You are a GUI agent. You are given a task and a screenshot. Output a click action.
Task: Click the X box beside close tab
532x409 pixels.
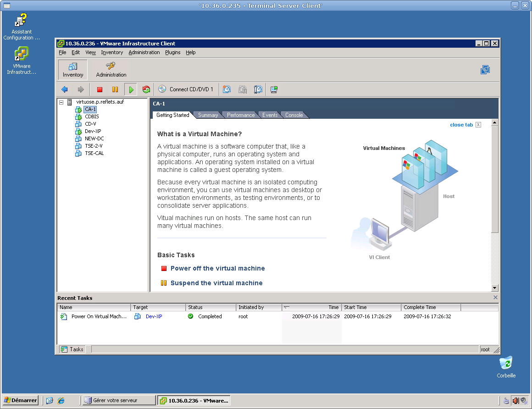point(478,125)
